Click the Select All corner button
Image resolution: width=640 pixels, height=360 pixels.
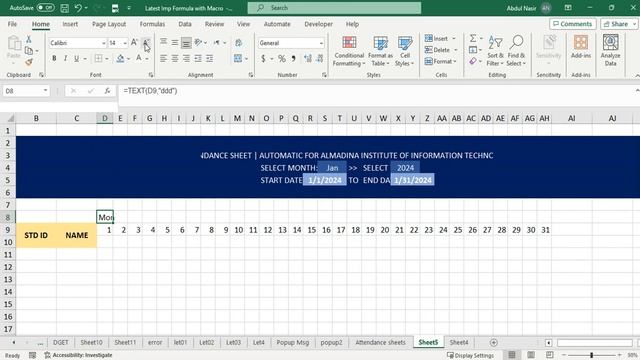(9, 118)
